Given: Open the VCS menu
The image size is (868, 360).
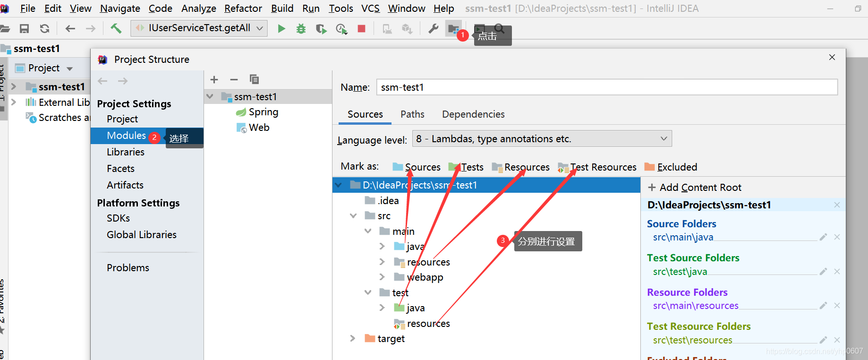Looking at the screenshot, I should click(370, 9).
